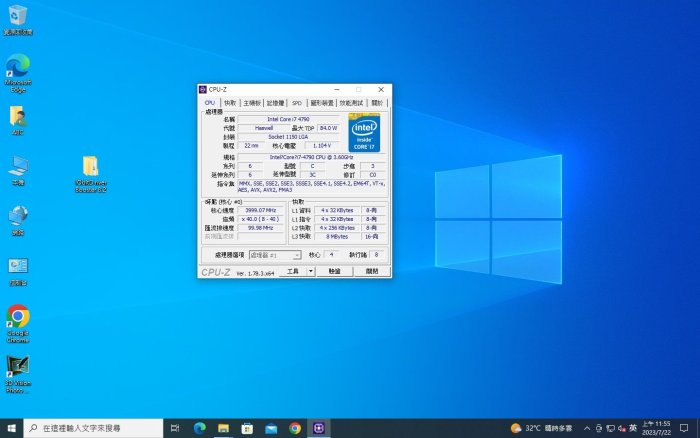Viewport: 700px width, 438px height.
Task: Click the core voltage value "1.104 V"
Action: pyautogui.click(x=322, y=146)
